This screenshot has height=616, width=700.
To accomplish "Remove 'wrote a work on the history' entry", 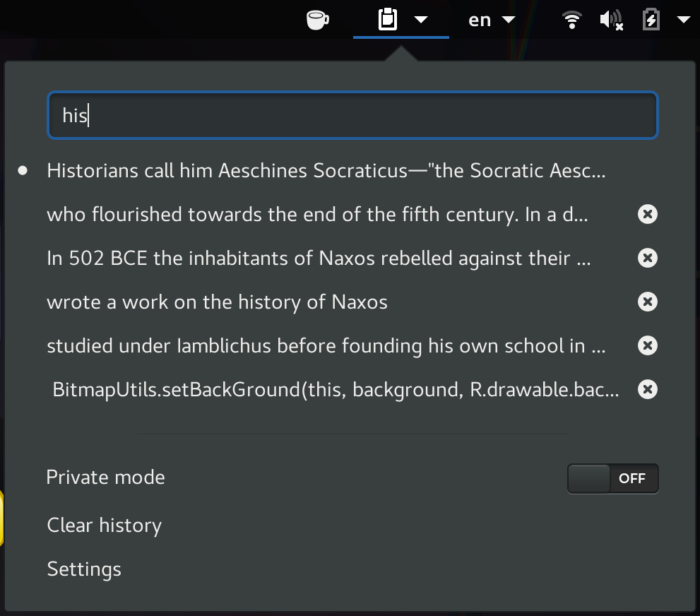I will 647,302.
